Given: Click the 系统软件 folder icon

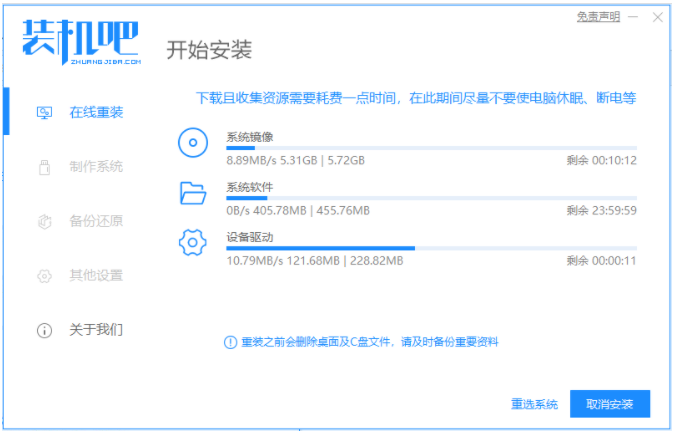Looking at the screenshot, I should coord(192,193).
